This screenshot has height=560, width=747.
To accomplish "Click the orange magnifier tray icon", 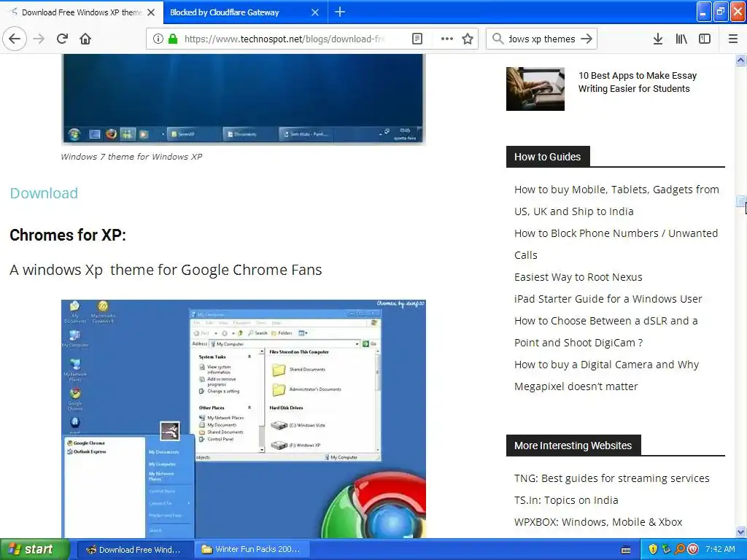I will [x=680, y=550].
